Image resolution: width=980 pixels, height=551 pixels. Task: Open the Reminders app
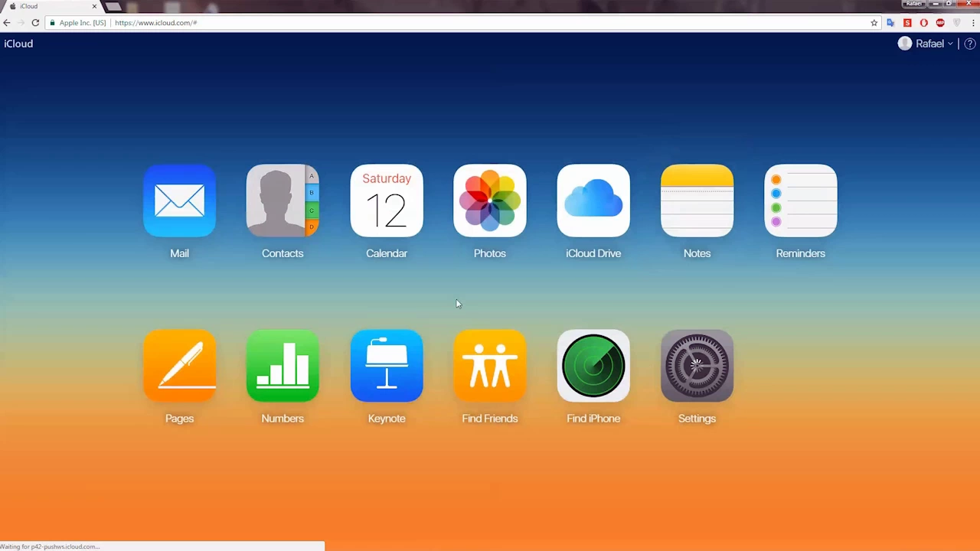tap(801, 201)
